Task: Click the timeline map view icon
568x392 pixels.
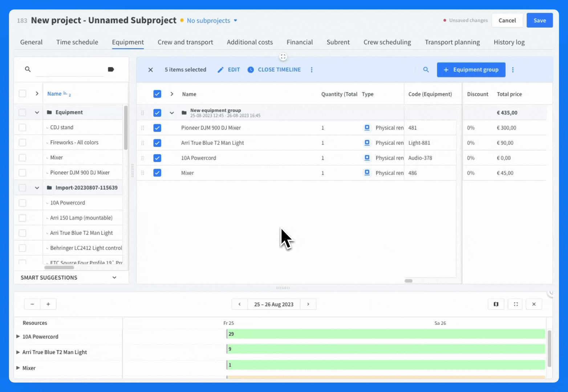Action: pos(496,304)
